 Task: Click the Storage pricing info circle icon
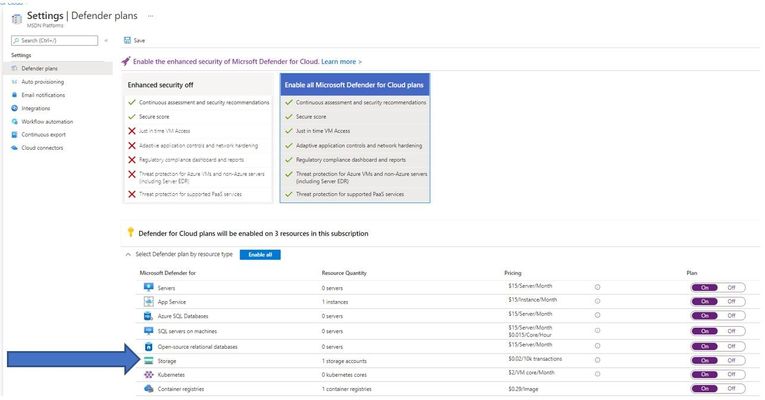597,360
